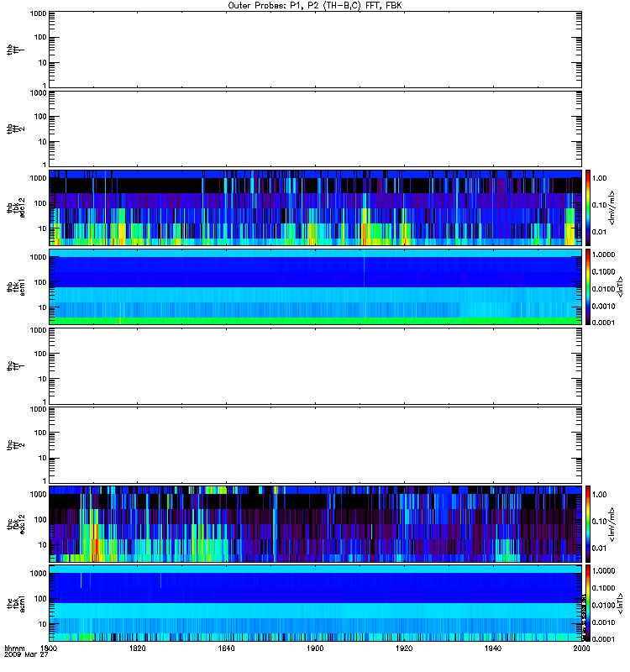The width and height of the screenshot is (630, 672).
Task: Click the '1900' time axis label
Action: tap(315, 648)
